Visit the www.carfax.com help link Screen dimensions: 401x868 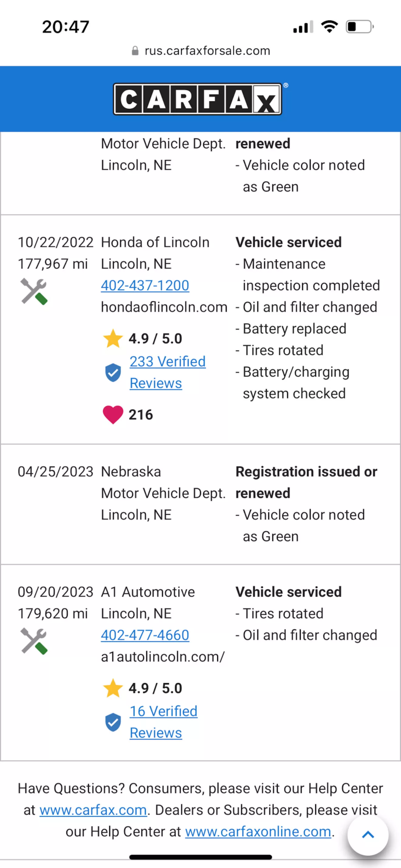93,810
